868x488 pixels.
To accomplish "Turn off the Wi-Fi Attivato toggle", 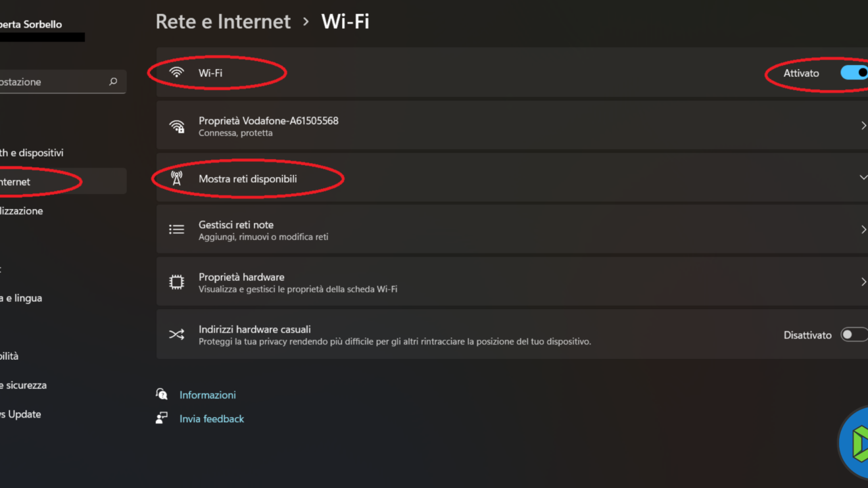I will pyautogui.click(x=855, y=72).
